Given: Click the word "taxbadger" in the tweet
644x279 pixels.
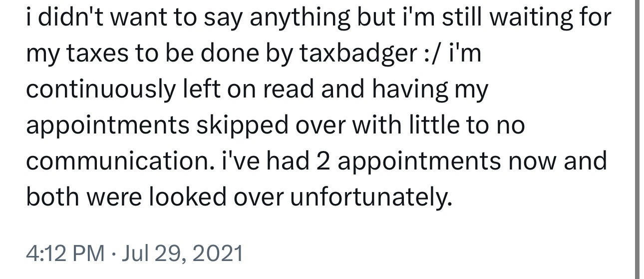Looking at the screenshot, I should pos(355,53).
